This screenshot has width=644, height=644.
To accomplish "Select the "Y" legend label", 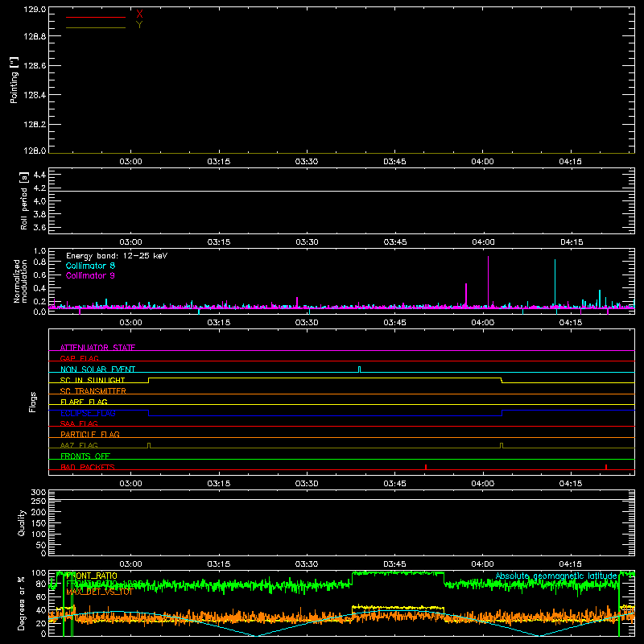I will click(x=139, y=25).
